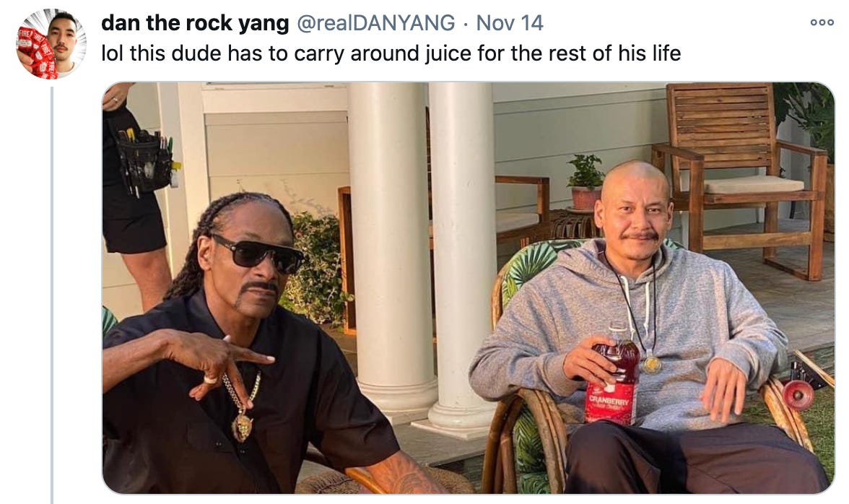Click the tweet text about carrying juice

[x=391, y=53]
